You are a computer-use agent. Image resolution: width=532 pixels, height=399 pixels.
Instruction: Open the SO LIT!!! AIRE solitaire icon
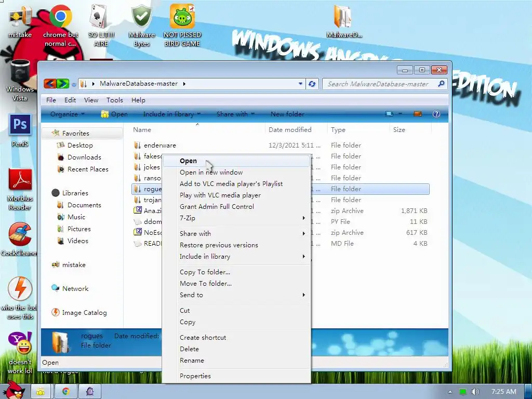coord(101,25)
